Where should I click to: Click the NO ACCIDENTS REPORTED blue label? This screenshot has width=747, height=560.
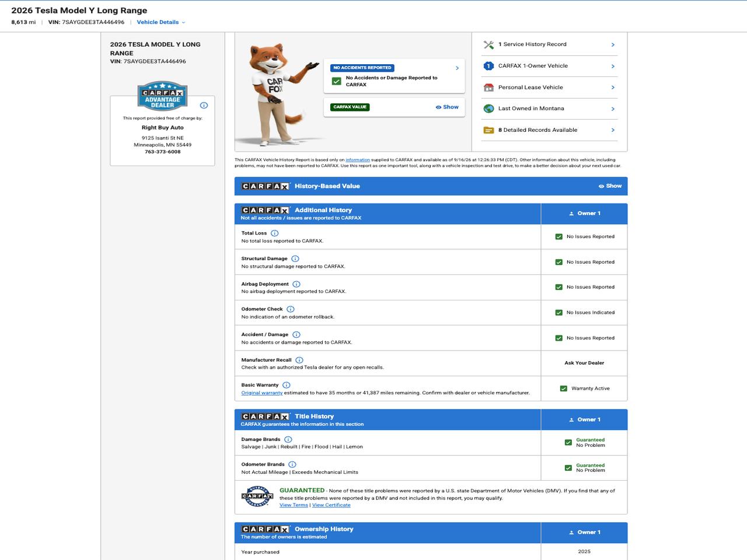[362, 68]
